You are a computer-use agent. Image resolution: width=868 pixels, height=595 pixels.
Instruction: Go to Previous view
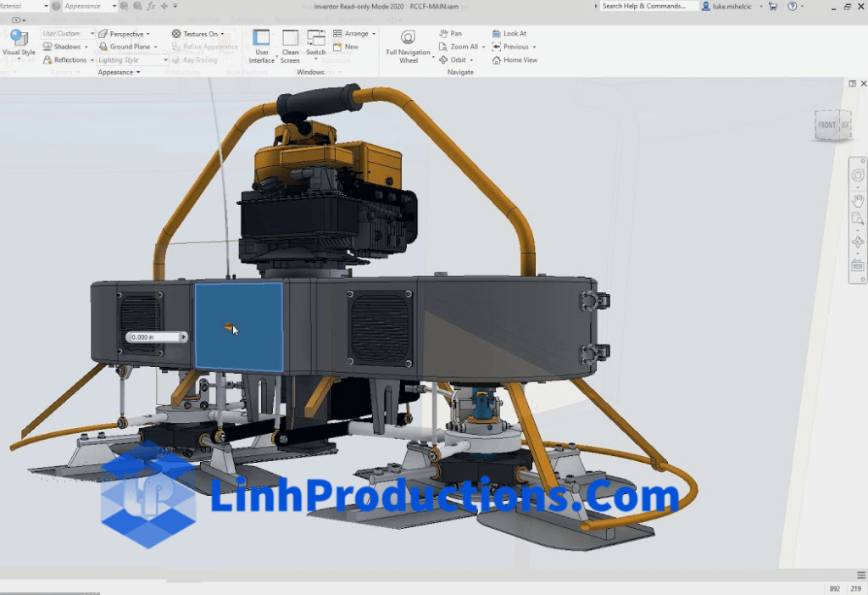tap(510, 47)
